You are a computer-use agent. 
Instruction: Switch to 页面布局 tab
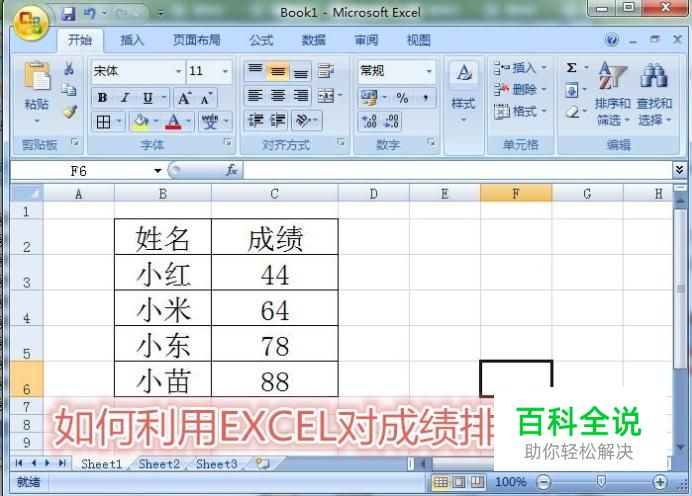[197, 41]
